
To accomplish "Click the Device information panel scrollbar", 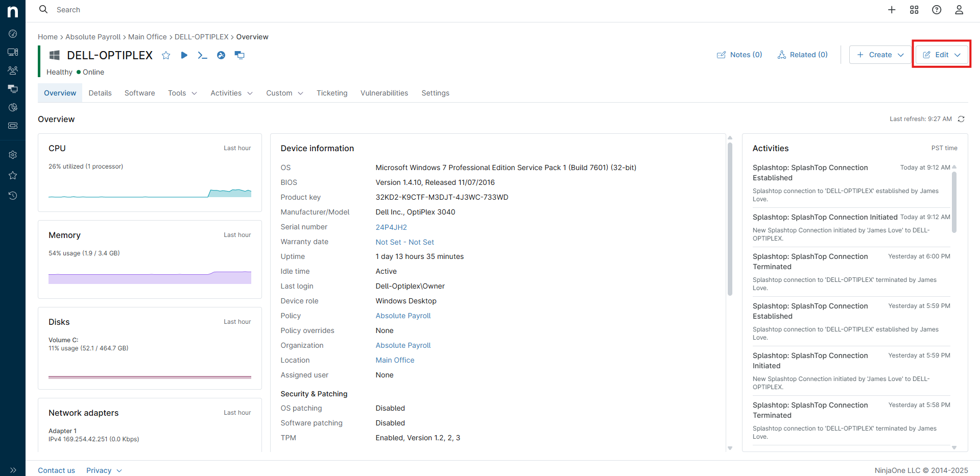I will click(730, 220).
